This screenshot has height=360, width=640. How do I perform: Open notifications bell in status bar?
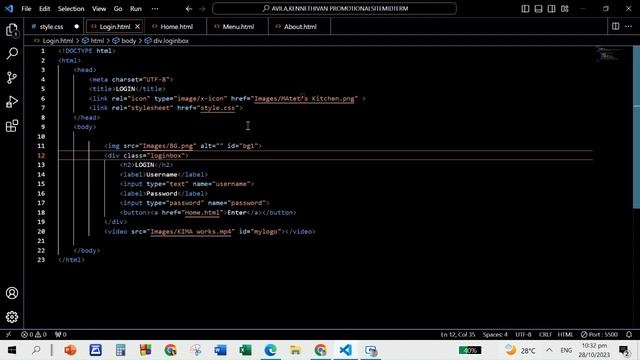point(629,334)
